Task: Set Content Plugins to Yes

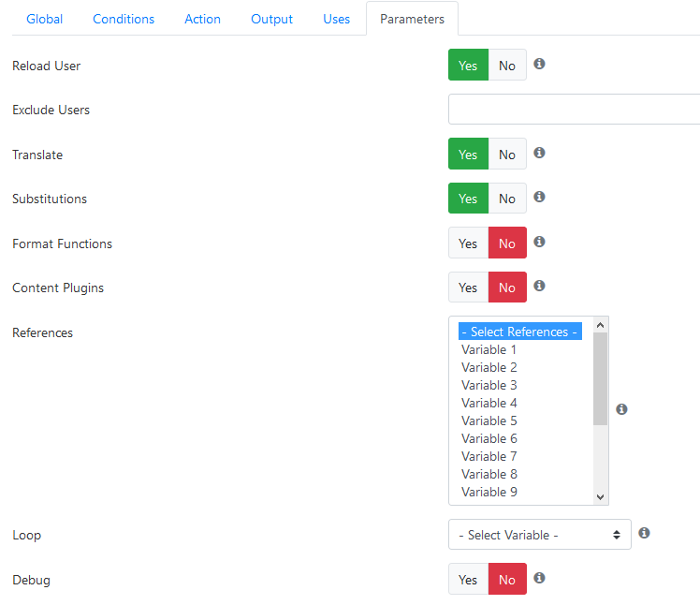Action: coord(468,288)
